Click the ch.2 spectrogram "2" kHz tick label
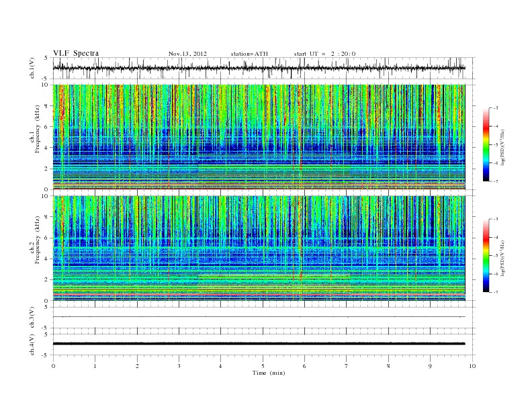Image resolution: width=532 pixels, height=411 pixels. tap(47, 280)
